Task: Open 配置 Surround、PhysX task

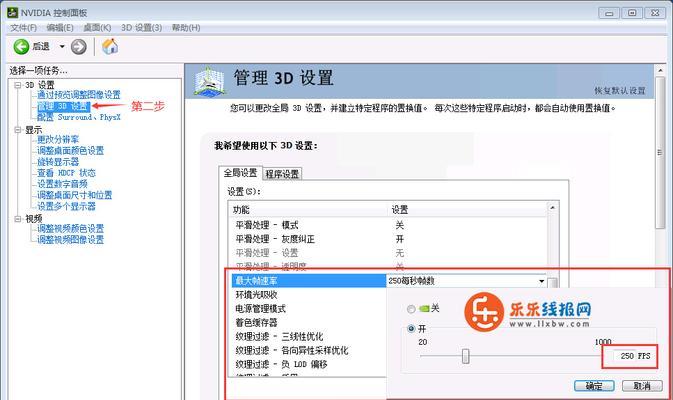Action: click(x=79, y=117)
